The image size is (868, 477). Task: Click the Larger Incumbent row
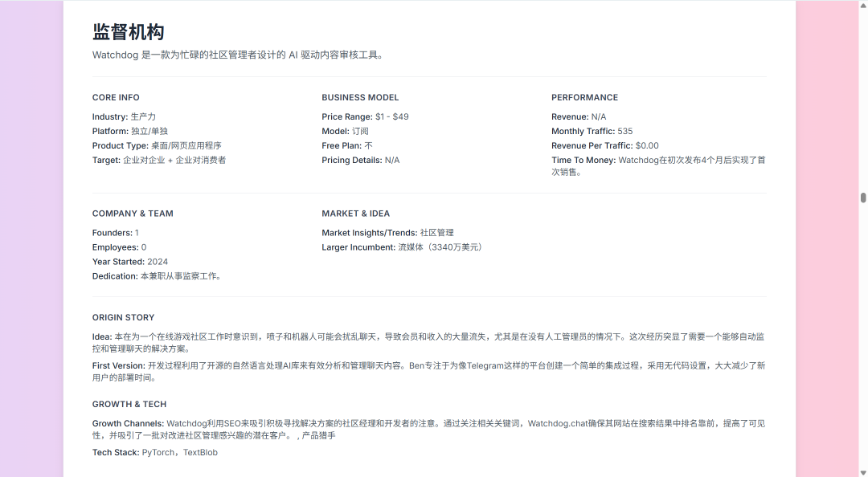[x=403, y=247]
